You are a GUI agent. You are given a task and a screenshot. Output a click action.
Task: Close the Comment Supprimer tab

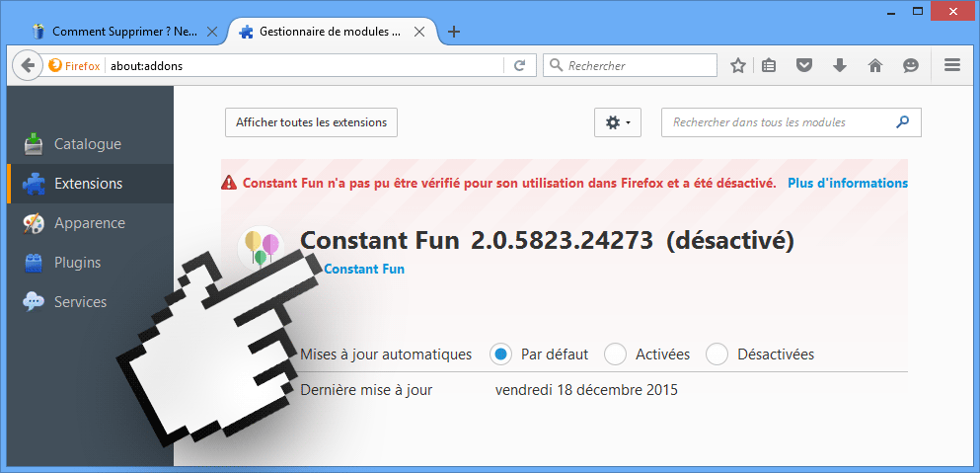(212, 32)
